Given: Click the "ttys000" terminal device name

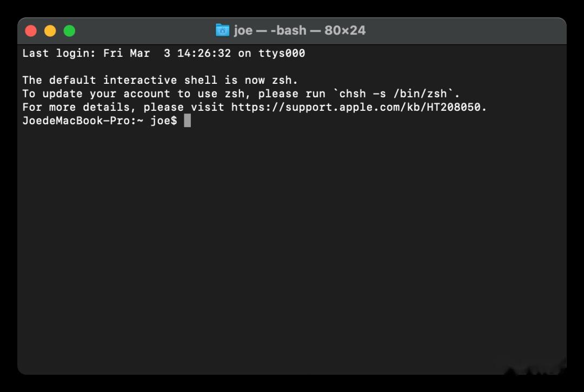Looking at the screenshot, I should tap(282, 53).
